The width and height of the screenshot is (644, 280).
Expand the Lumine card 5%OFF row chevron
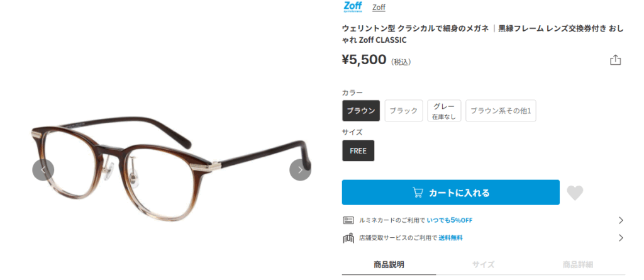pyautogui.click(x=621, y=220)
